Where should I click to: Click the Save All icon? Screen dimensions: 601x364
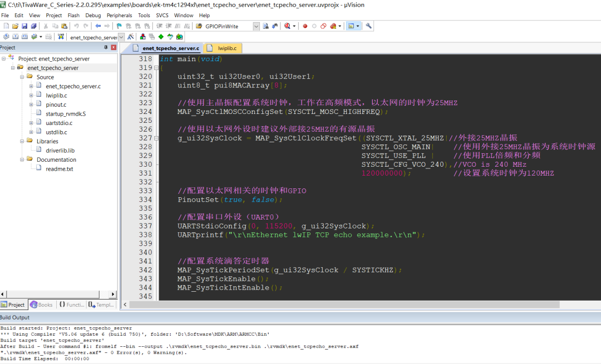point(34,26)
